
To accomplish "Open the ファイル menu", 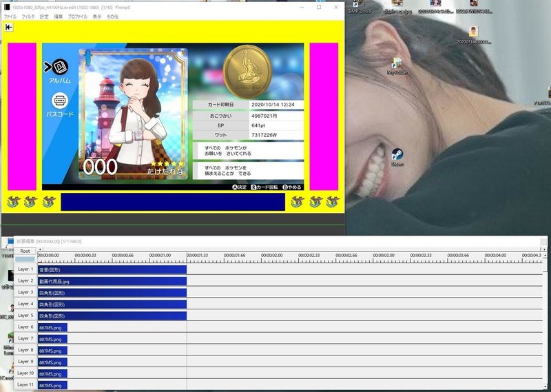I will 10,17.
